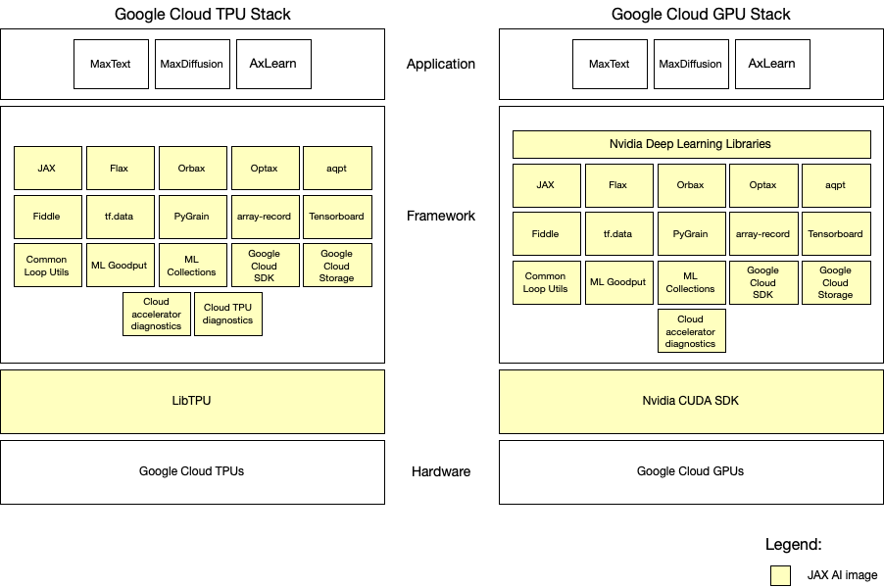Click Cloud accelerator diagnostics in the TPU stack
The width and height of the screenshot is (884, 588).
(x=157, y=314)
